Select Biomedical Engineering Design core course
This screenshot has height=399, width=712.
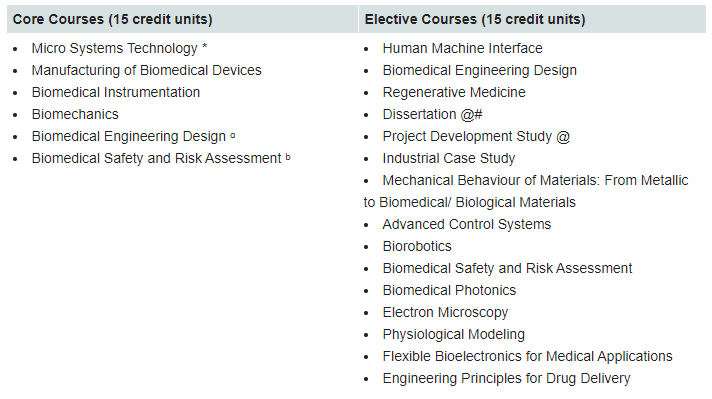[133, 136]
